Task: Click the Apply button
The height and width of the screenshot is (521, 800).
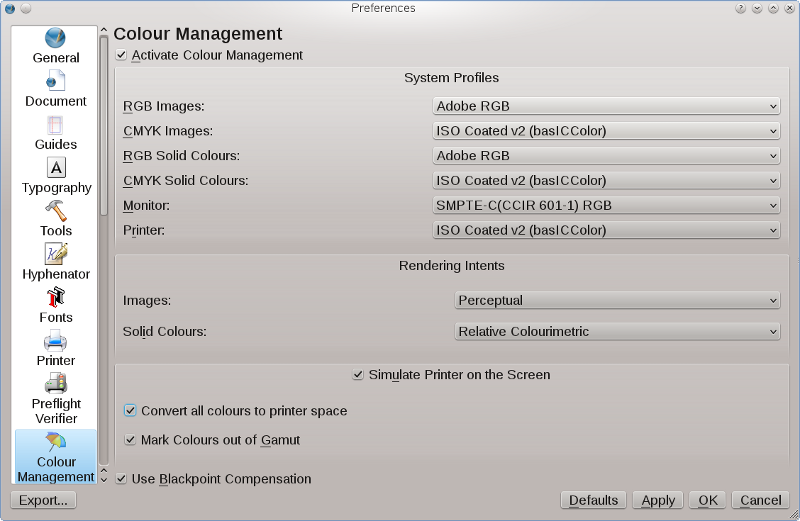Action: click(658, 500)
